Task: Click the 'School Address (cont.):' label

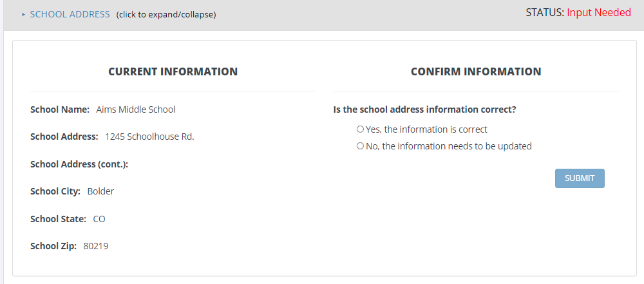Action: (x=79, y=164)
